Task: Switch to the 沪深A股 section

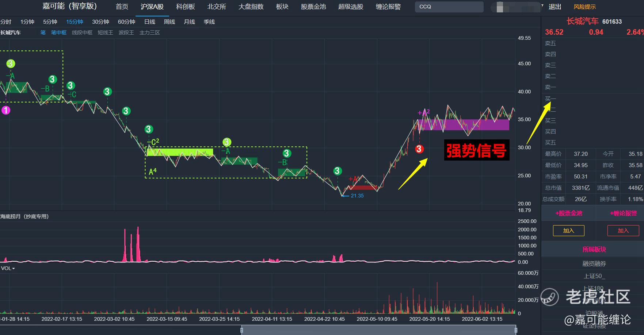Action: click(x=152, y=7)
